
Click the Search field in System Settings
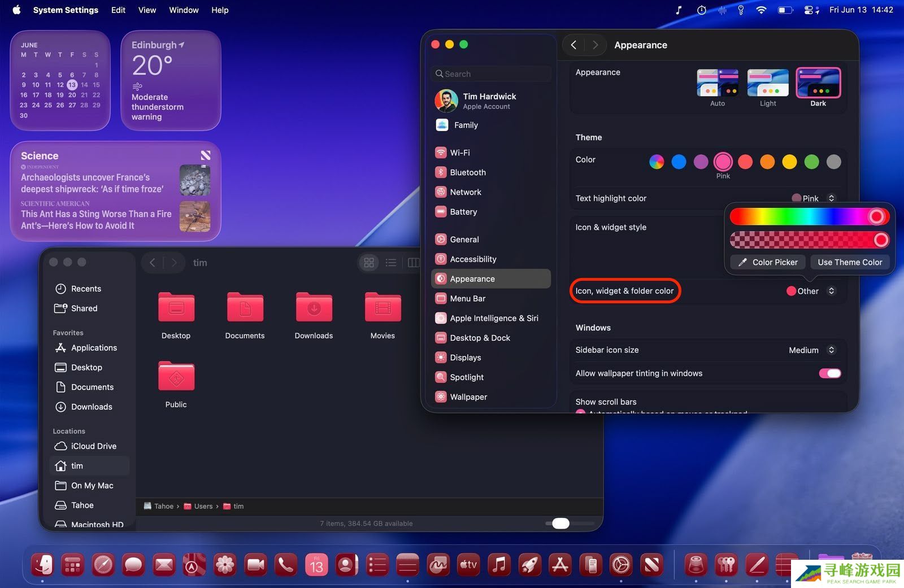pyautogui.click(x=490, y=74)
